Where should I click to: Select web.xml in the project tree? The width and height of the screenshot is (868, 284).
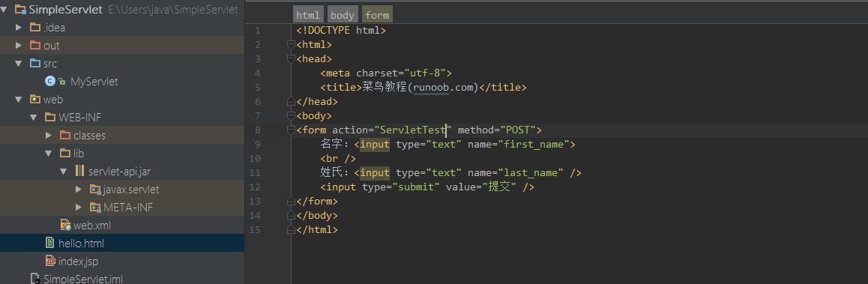click(x=92, y=226)
